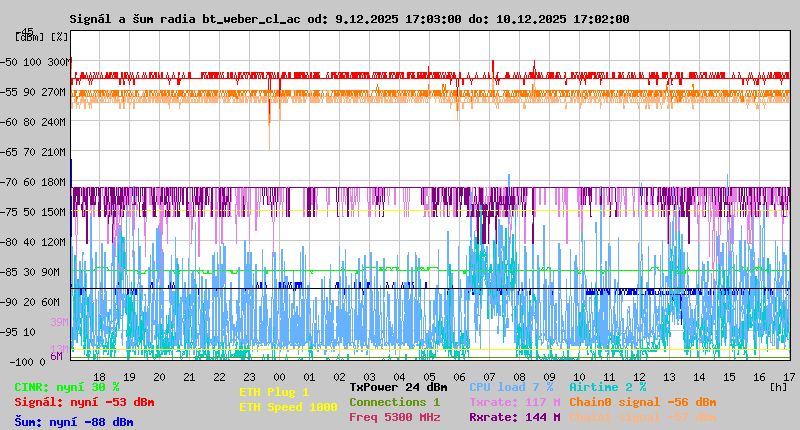Click the ETH Speed 1000 legend text
Image resolution: width=800 pixels, height=430 pixels.
(288, 407)
